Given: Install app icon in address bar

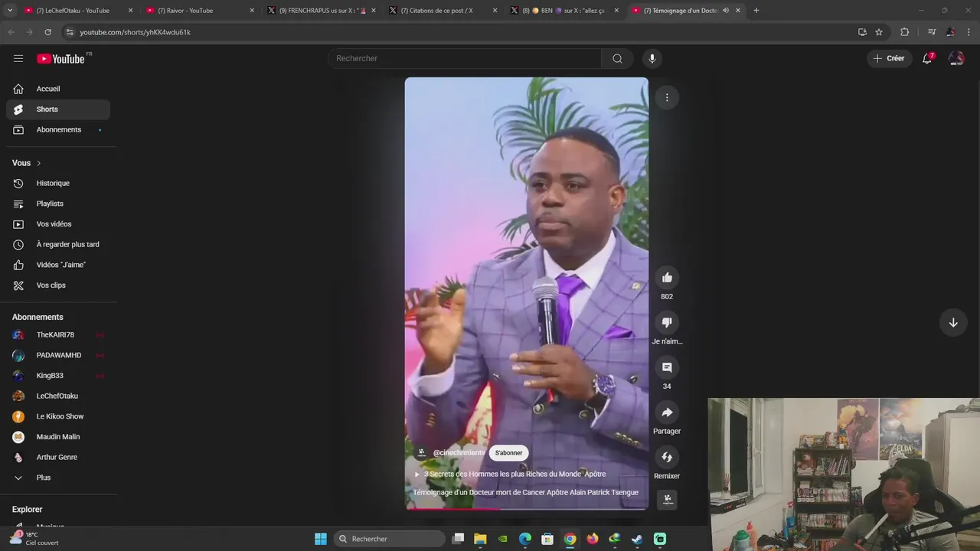Looking at the screenshot, I should [862, 32].
